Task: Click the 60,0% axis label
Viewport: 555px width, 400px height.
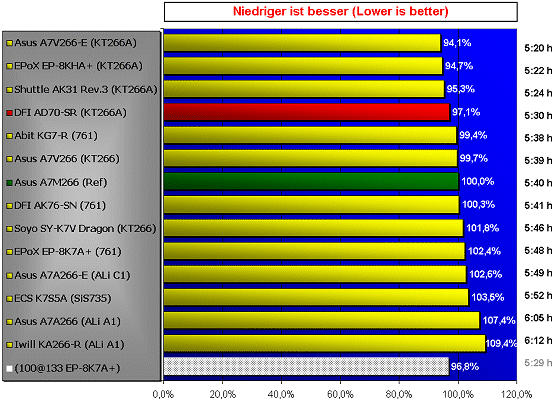Action: 340,394
